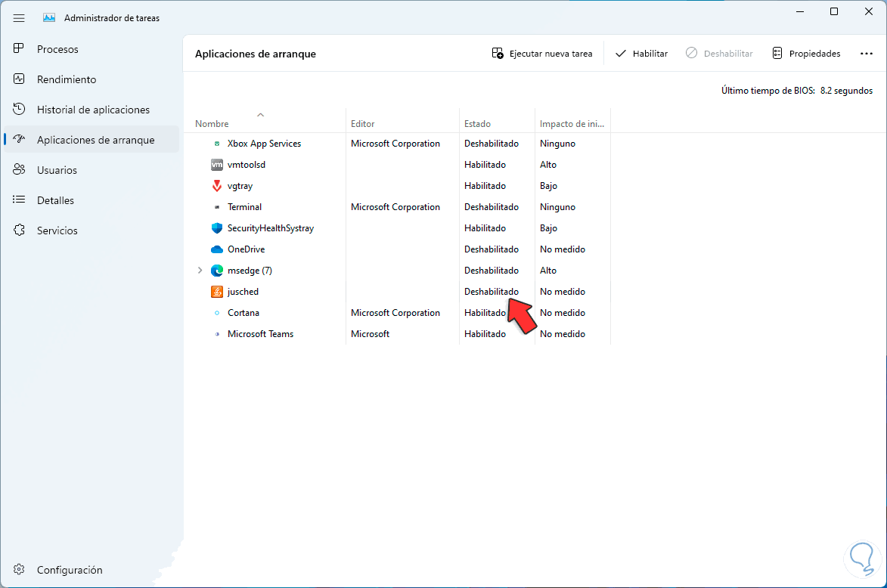887x588 pixels.
Task: Click the Detalles list icon
Action: click(x=19, y=200)
